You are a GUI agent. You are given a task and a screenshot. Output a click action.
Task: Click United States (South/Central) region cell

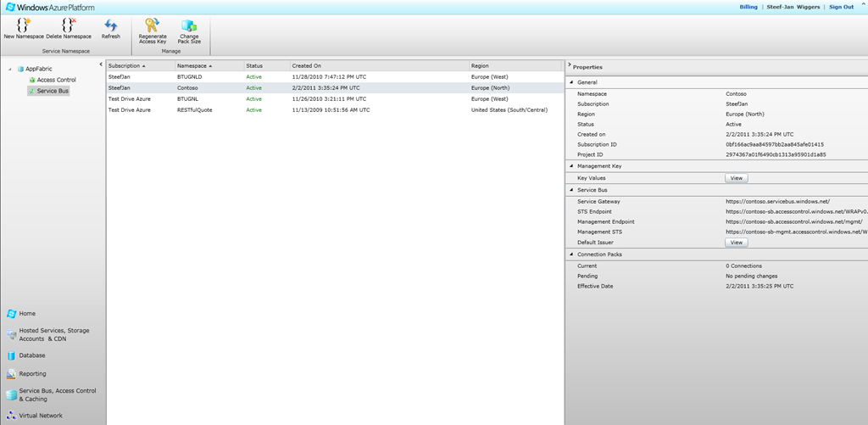[509, 110]
